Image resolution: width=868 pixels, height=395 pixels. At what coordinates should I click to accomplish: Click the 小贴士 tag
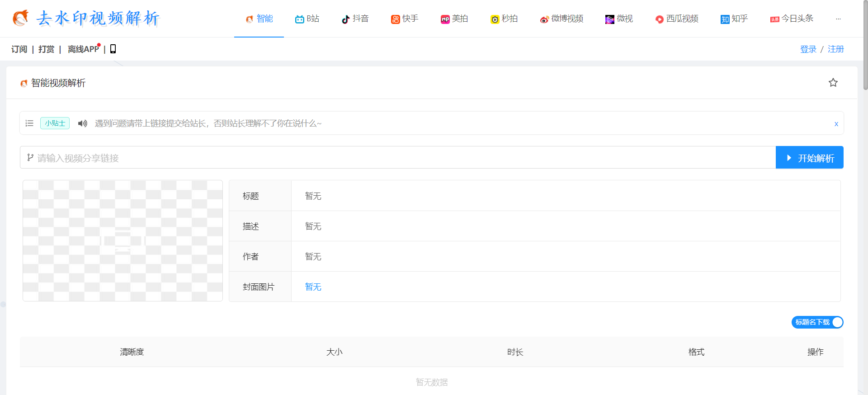point(55,123)
